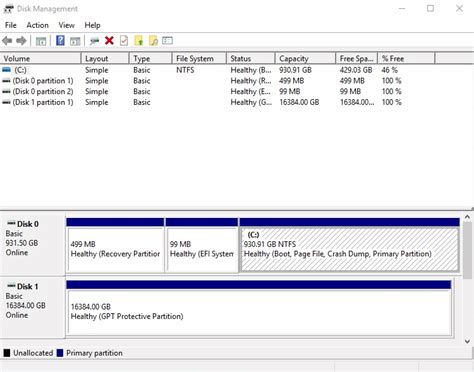474x372 pixels.
Task: Open the blue Help question-mark icon
Action: click(x=60, y=41)
